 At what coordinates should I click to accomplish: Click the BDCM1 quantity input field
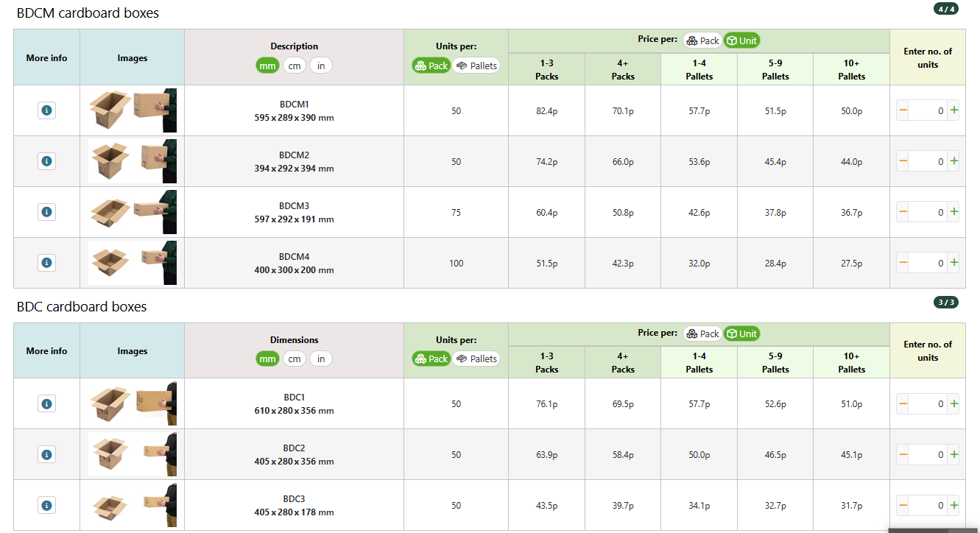(x=928, y=110)
